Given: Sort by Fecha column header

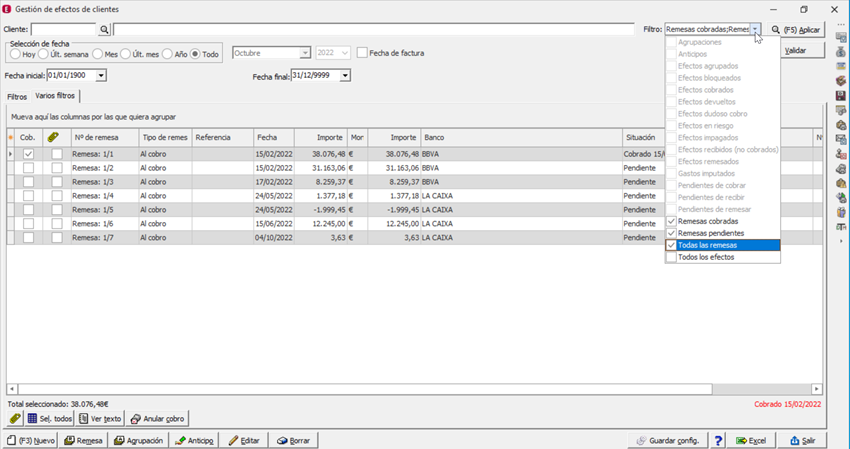Looking at the screenshot, I should pyautogui.click(x=274, y=138).
